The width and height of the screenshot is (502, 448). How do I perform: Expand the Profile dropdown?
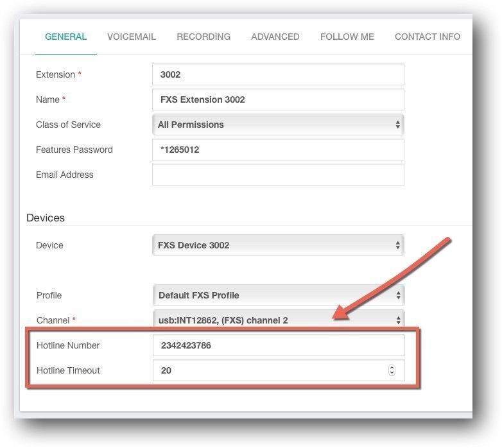279,295
